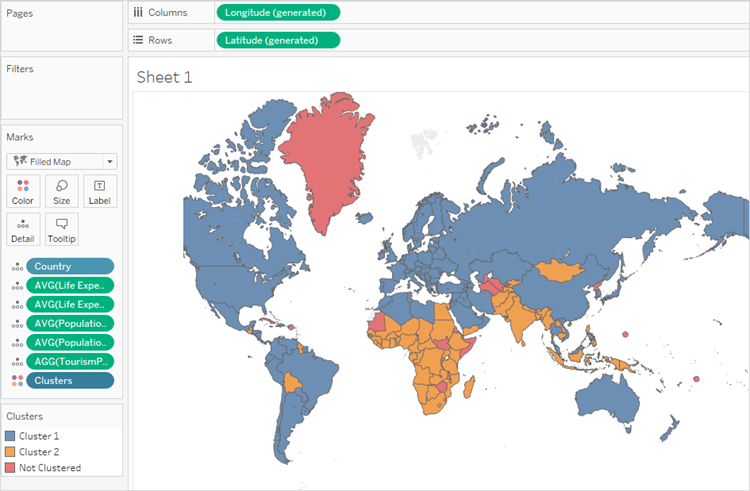This screenshot has width=750, height=491.
Task: Open the Detail marks button
Action: (23, 229)
